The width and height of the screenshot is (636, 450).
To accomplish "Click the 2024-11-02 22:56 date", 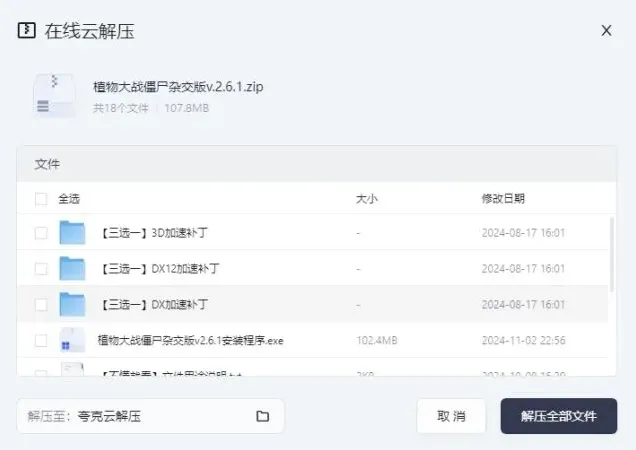I will click(523, 340).
